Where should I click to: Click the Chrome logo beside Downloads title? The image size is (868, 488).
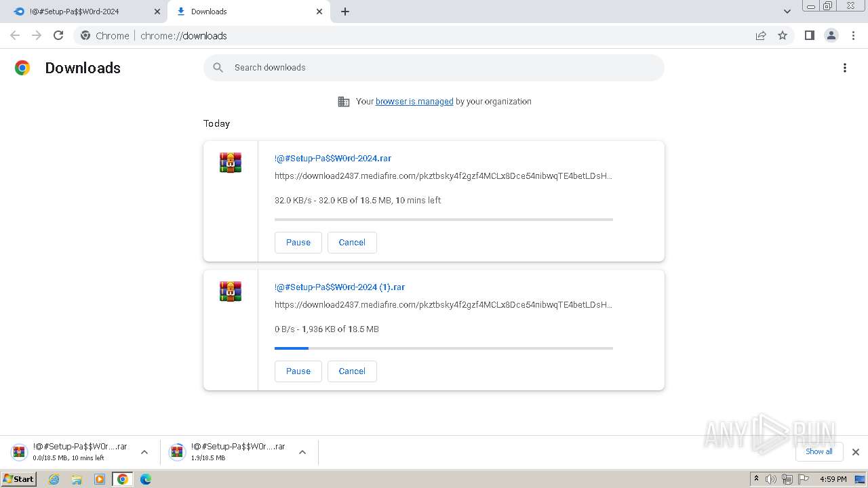tap(22, 68)
